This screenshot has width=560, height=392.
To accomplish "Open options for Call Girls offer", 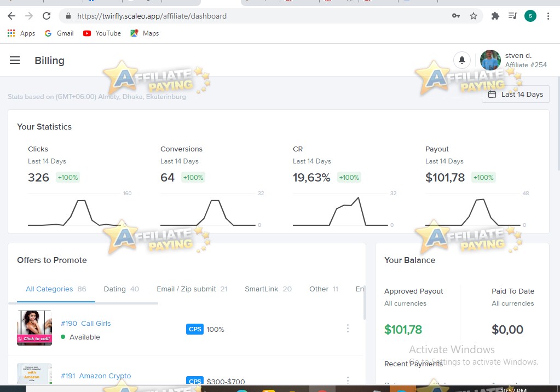I will tap(348, 329).
